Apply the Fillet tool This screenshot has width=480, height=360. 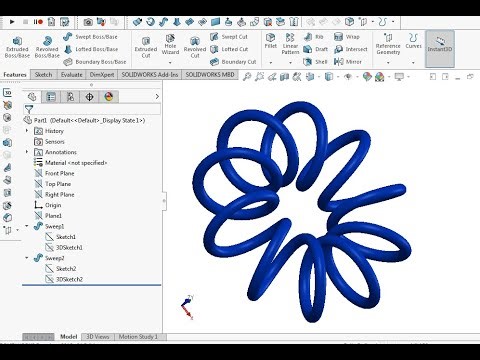(270, 41)
